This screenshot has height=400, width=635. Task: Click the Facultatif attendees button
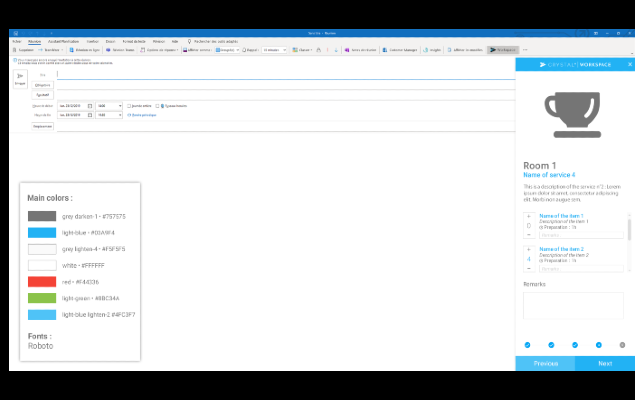pos(43,95)
